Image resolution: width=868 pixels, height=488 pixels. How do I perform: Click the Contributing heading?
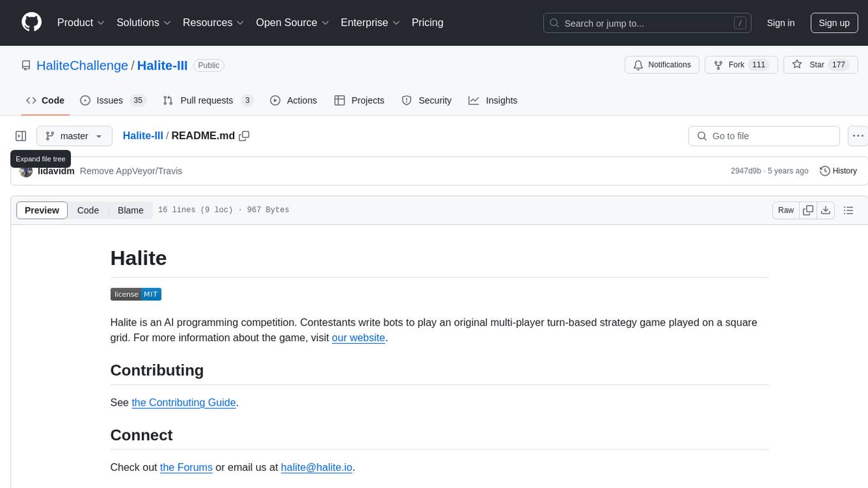(x=157, y=370)
